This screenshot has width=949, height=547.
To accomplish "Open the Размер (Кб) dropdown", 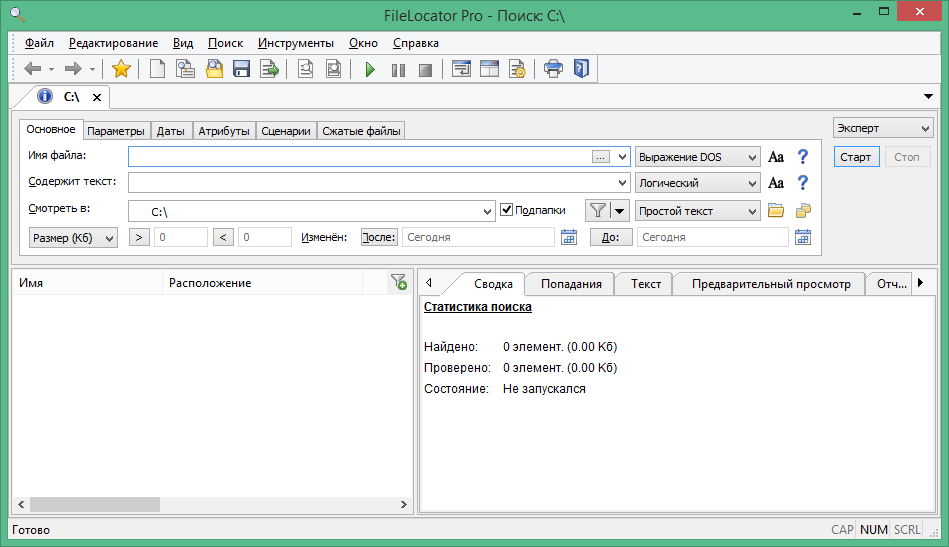I will tap(73, 238).
